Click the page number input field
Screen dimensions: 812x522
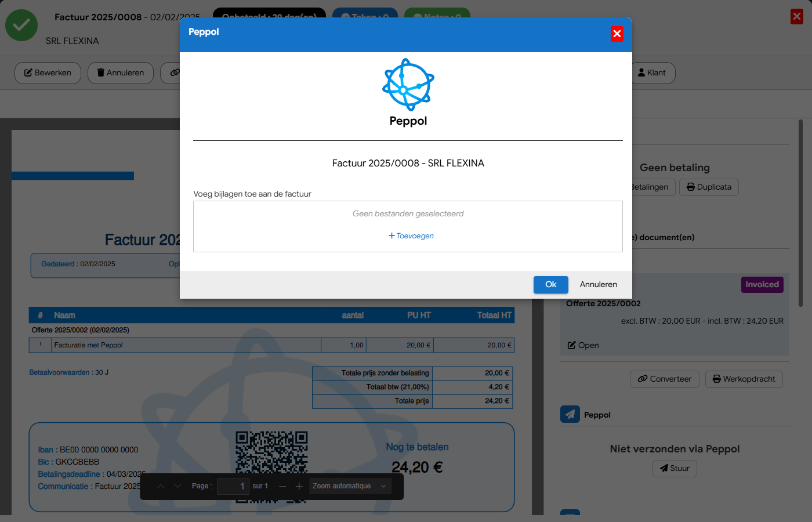tap(233, 486)
